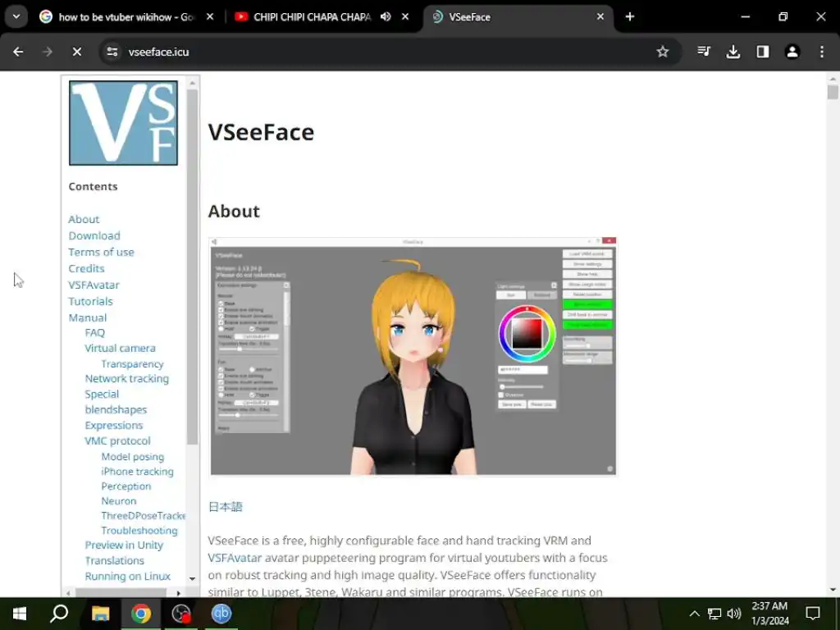
Task: Open the Download contents link
Action: pos(94,235)
